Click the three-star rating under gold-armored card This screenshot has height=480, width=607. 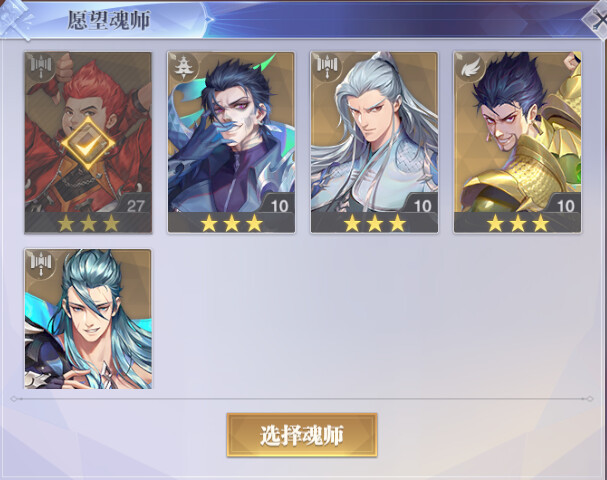(x=518, y=223)
